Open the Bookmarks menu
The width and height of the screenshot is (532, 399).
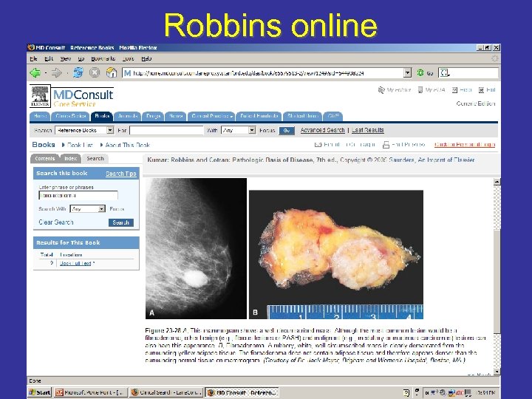click(x=103, y=58)
